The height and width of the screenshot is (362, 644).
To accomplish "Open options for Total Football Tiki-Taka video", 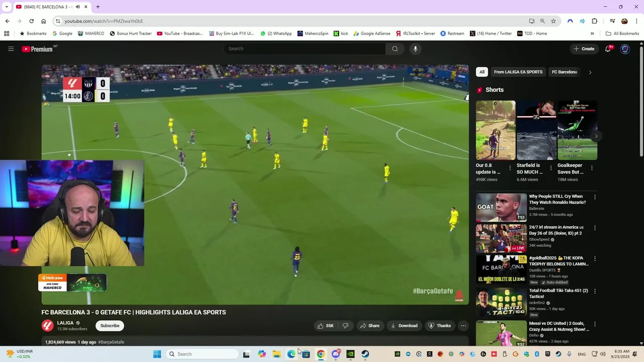I will click(x=595, y=291).
